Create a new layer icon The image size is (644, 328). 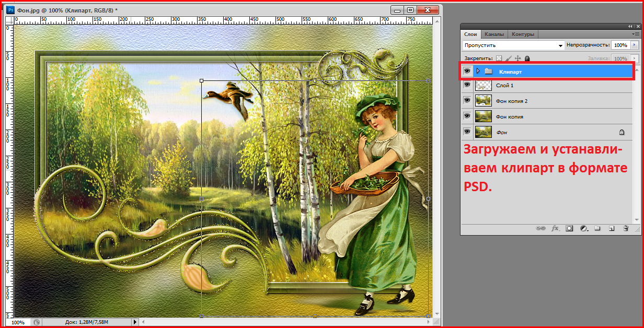[611, 229]
